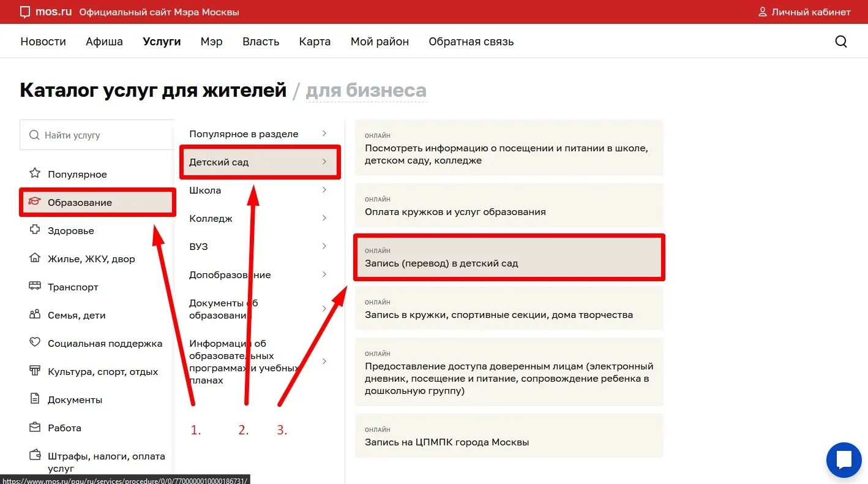
Task: Click the house icon for Жилье, ЖКУ, двор
Action: (x=35, y=258)
